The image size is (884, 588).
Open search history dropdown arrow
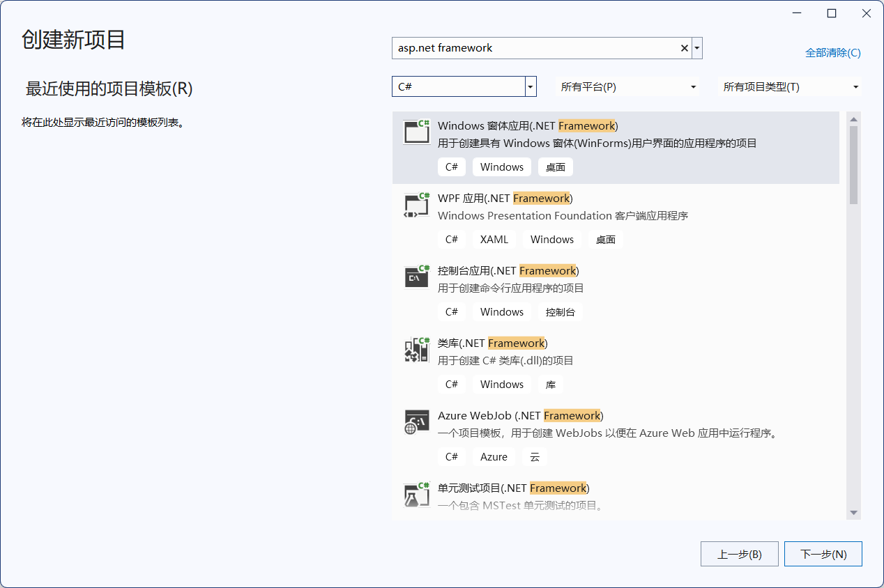[697, 48]
